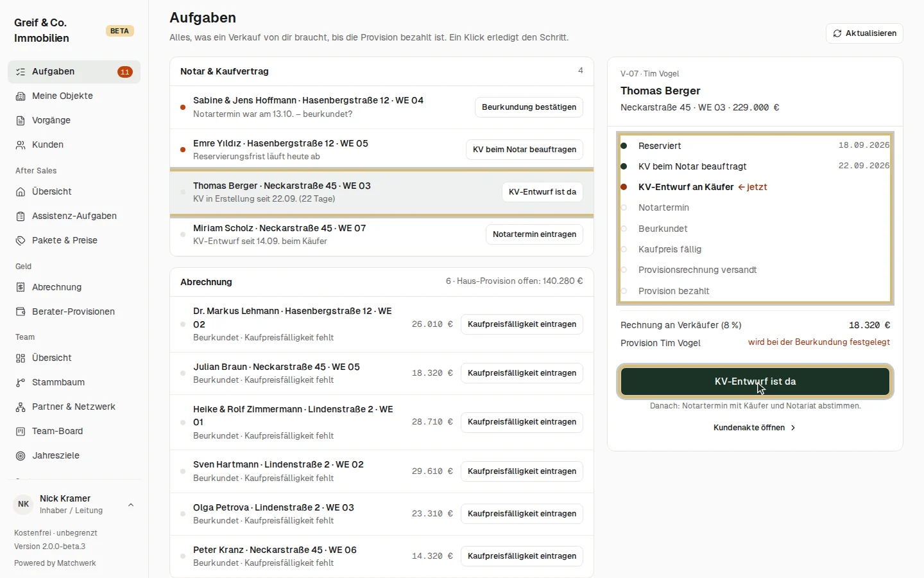
Task: Click the Kunden people icon
Action: [21, 145]
